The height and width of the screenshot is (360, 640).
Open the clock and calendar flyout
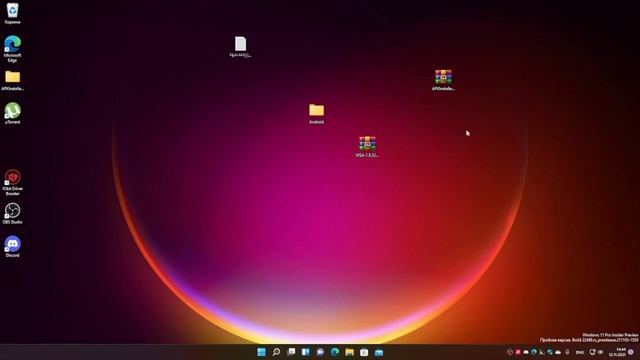[x=618, y=352]
